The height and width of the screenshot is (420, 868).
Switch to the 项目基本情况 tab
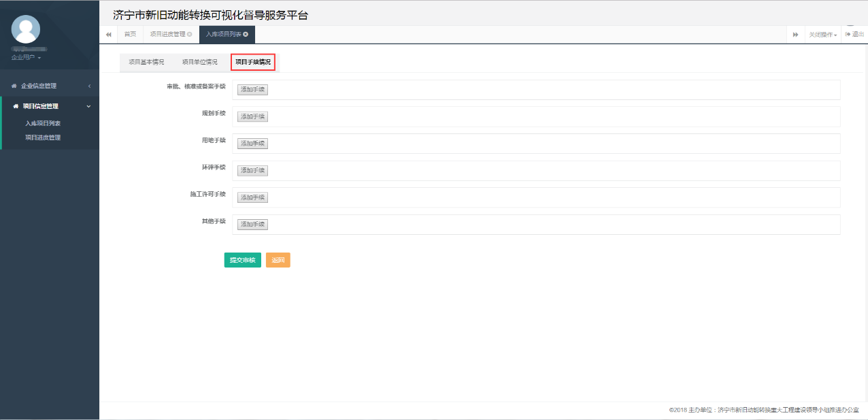pos(146,61)
